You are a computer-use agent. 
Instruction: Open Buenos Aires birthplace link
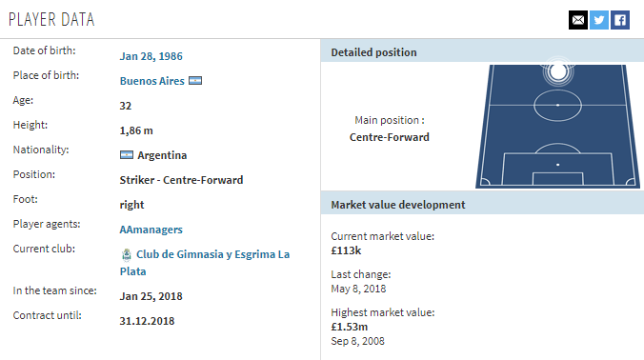tap(152, 81)
